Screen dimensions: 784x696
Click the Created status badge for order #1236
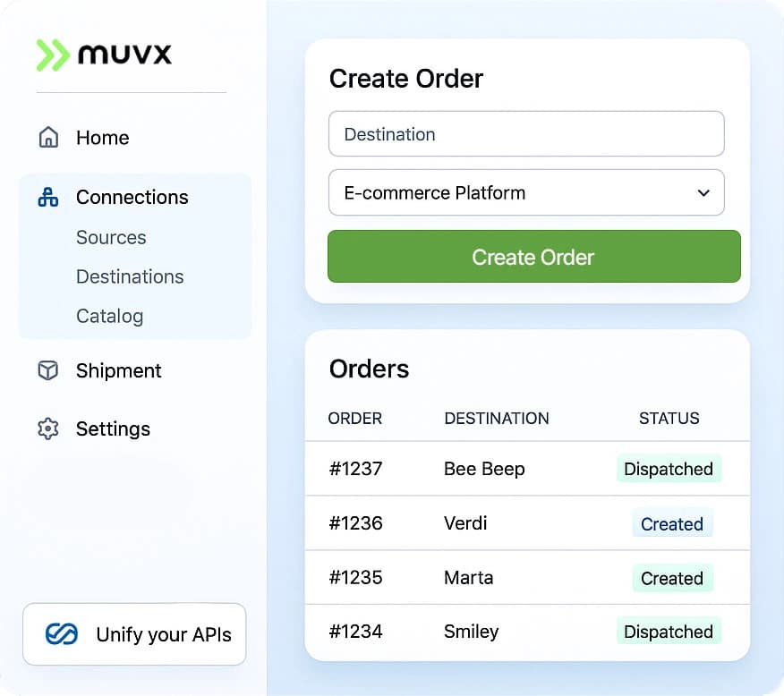pos(672,523)
